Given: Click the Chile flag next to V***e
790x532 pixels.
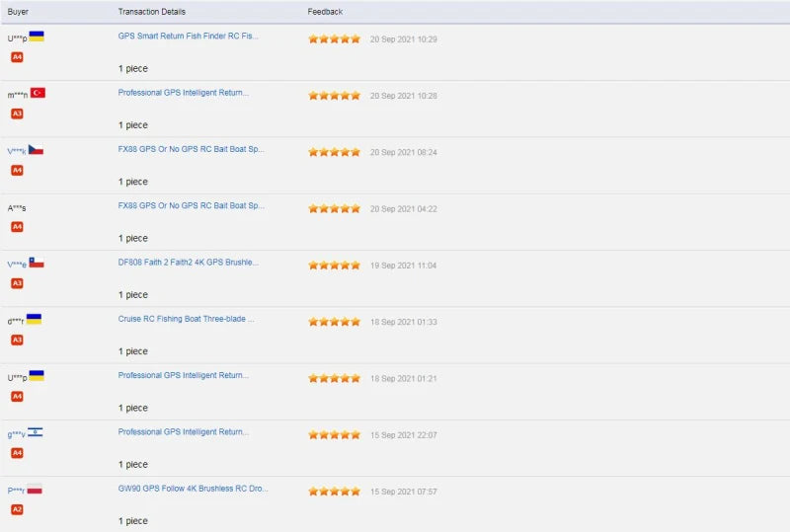Looking at the screenshot, I should (x=37, y=263).
